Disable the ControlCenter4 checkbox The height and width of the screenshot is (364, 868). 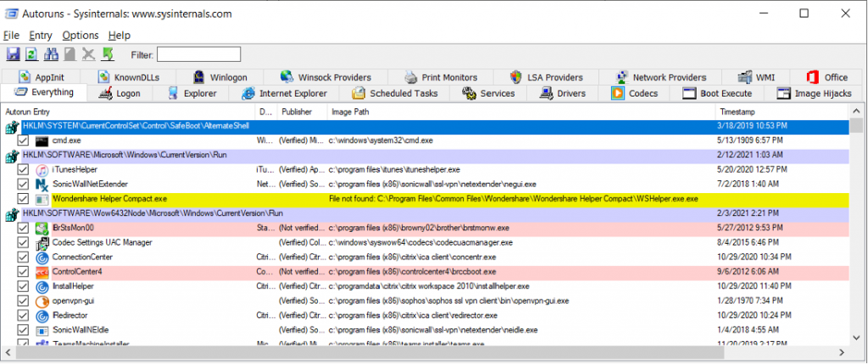23,272
